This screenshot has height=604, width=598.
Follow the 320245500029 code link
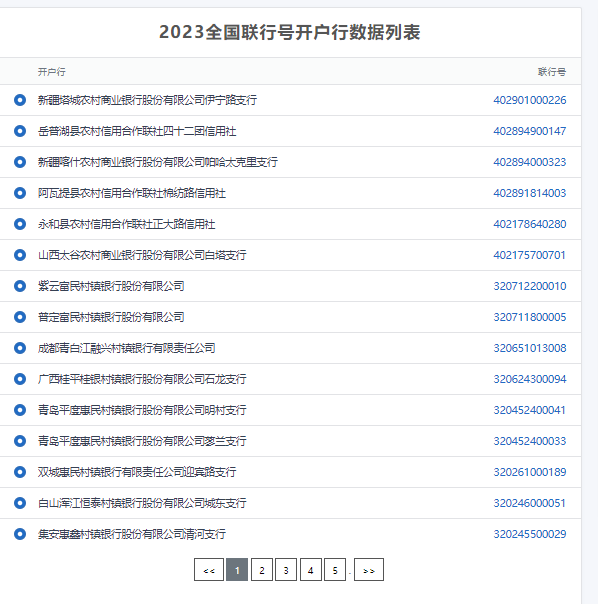[530, 534]
